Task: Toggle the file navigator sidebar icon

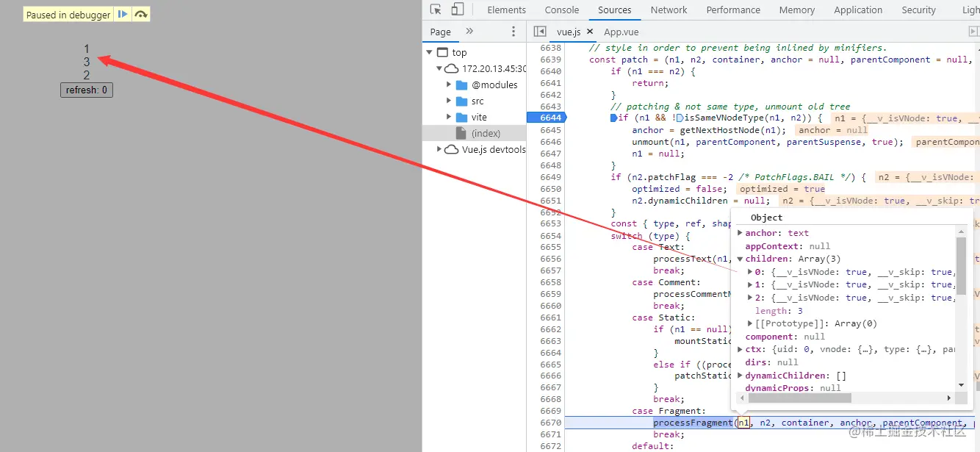Action: (540, 32)
